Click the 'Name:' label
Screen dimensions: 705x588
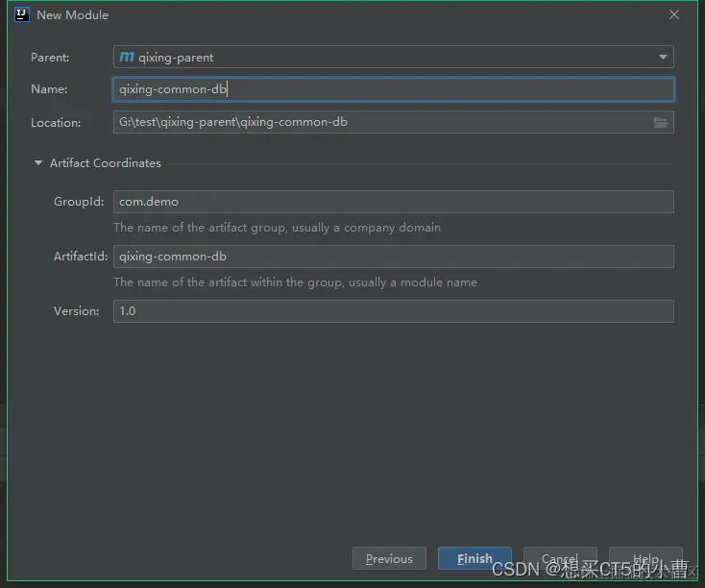click(x=49, y=89)
